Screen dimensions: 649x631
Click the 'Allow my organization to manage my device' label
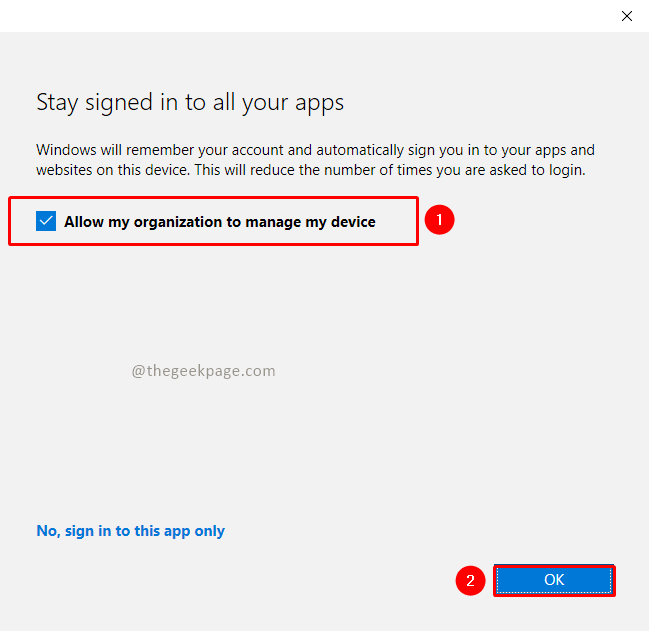tap(219, 222)
